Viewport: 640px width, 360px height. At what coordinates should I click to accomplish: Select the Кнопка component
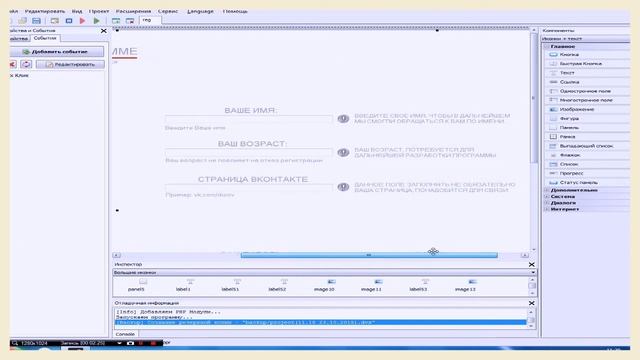point(587,55)
